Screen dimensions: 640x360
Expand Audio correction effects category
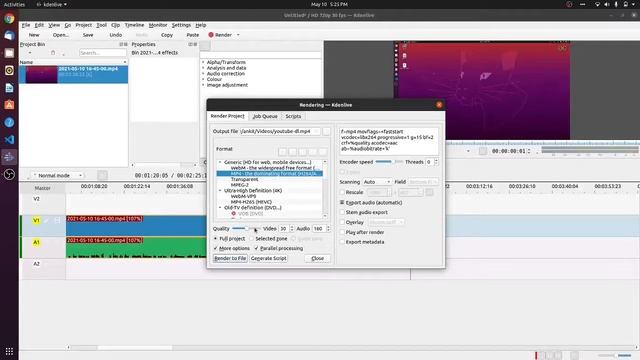[x=203, y=74]
